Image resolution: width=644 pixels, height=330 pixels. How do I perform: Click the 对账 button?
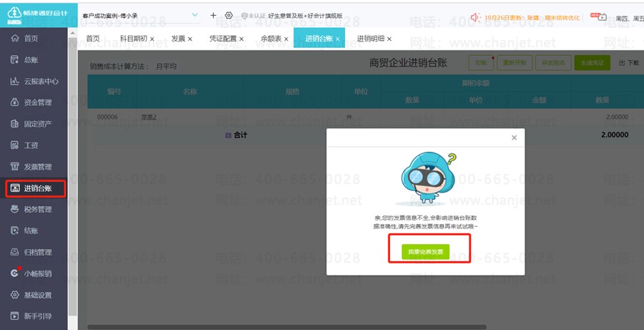point(481,63)
